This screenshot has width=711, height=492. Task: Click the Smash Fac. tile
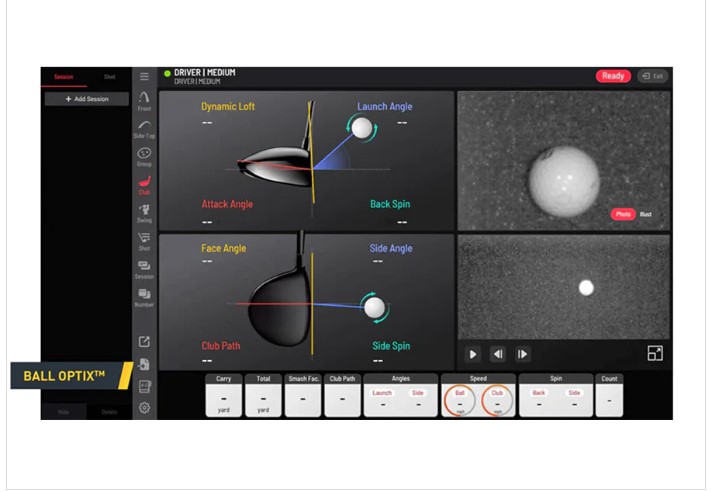[x=303, y=395]
